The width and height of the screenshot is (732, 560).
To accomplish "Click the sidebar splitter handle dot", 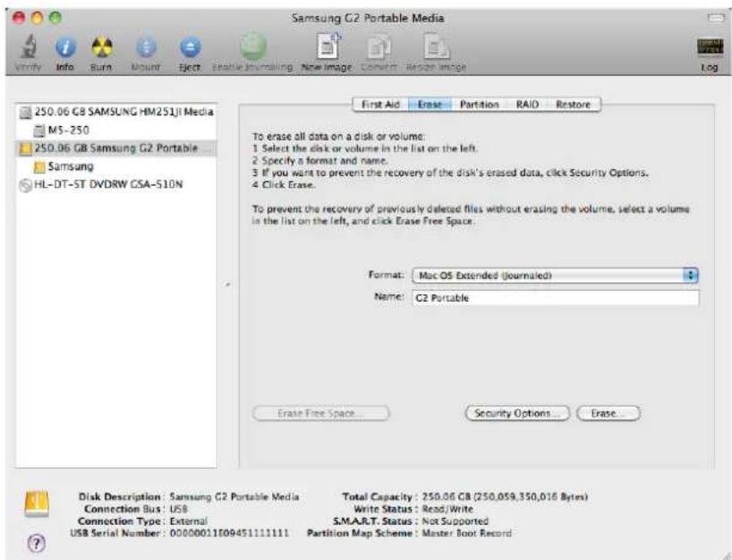I will [227, 284].
